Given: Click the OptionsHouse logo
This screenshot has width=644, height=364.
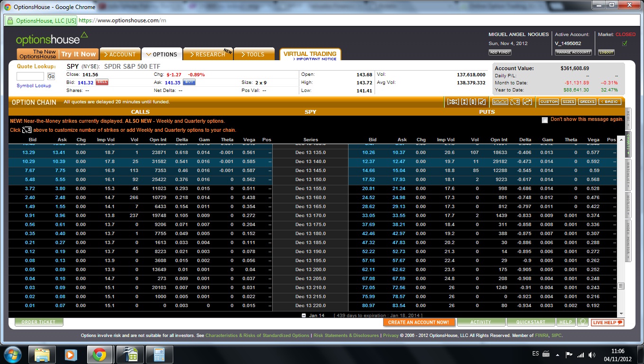Looking at the screenshot, I should pyautogui.click(x=52, y=38).
